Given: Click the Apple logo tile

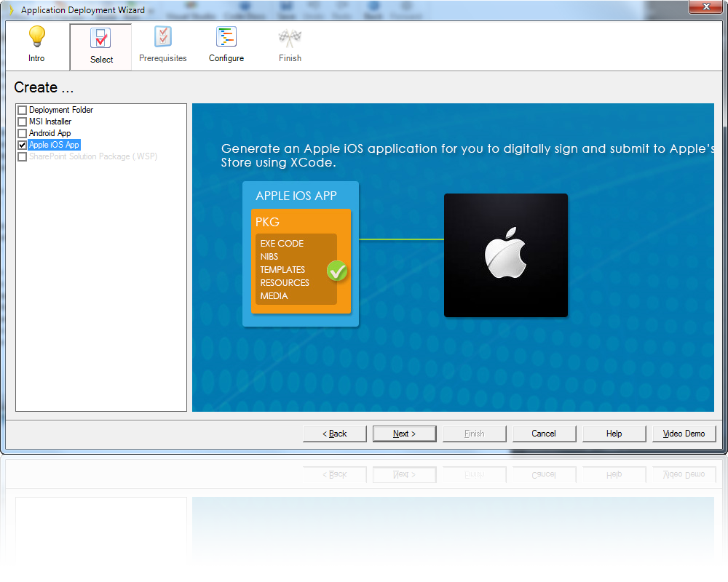Looking at the screenshot, I should coord(506,255).
